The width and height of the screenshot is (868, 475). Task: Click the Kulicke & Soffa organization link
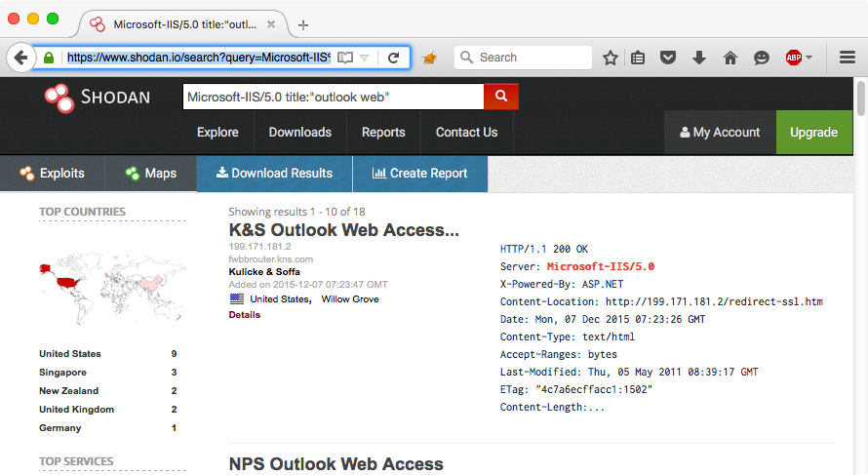point(264,272)
